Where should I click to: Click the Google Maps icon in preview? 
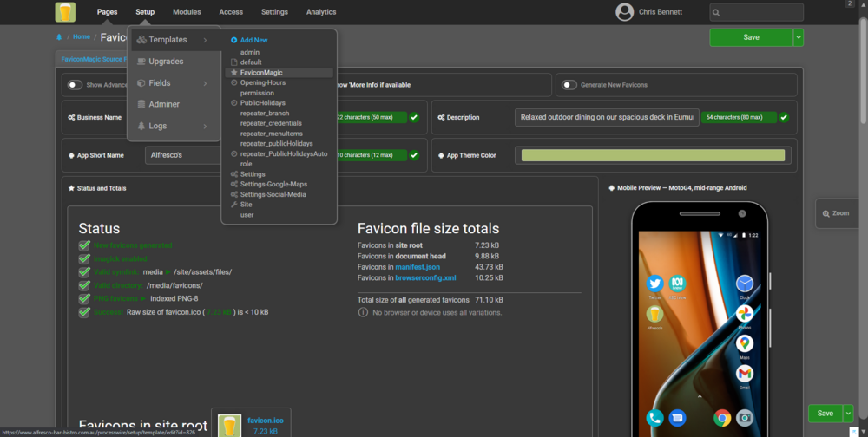point(744,343)
